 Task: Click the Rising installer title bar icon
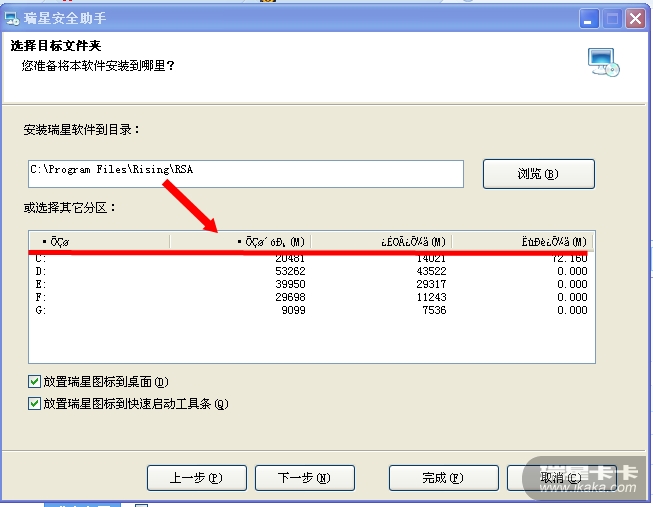pos(12,19)
